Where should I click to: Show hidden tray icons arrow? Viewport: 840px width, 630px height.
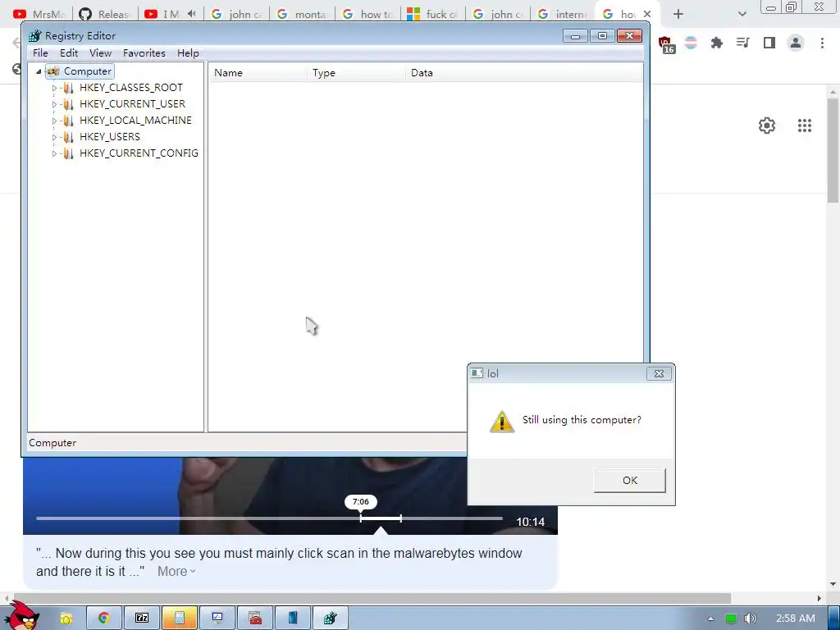tap(710, 619)
